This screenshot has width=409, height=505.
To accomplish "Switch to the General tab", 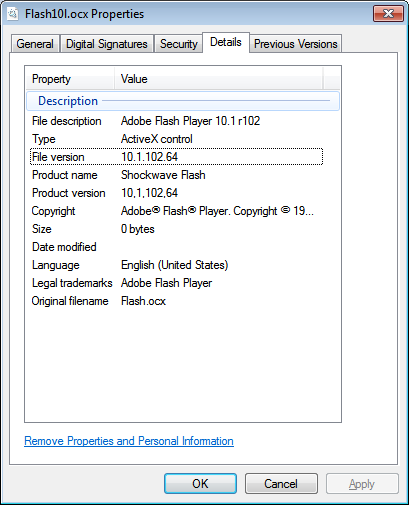I will [35, 44].
